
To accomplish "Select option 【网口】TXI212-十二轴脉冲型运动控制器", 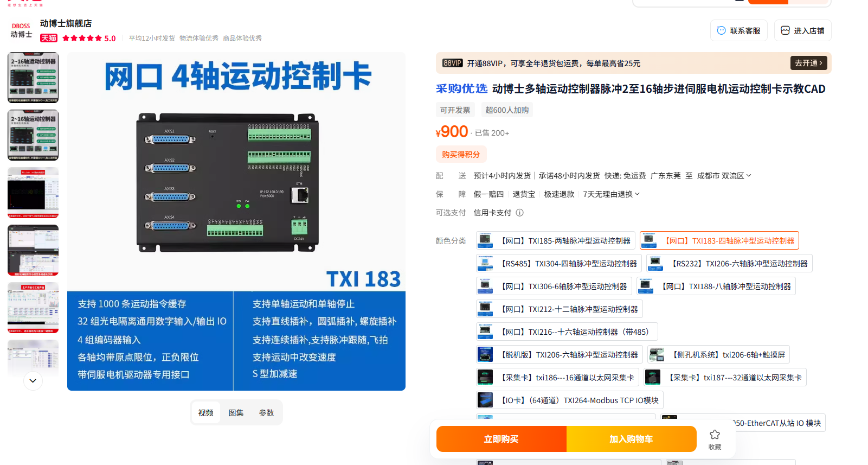I will tap(560, 309).
